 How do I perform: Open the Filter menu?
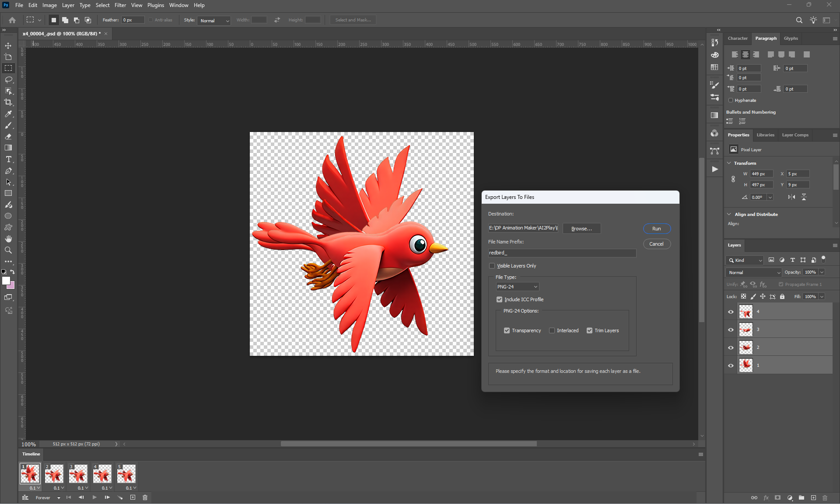[x=120, y=5]
